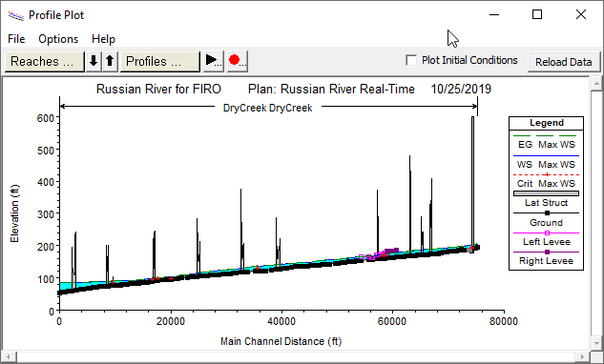Screen dimensions: 604x364
Task: Click the Right Levee legend entry
Action: point(546,260)
